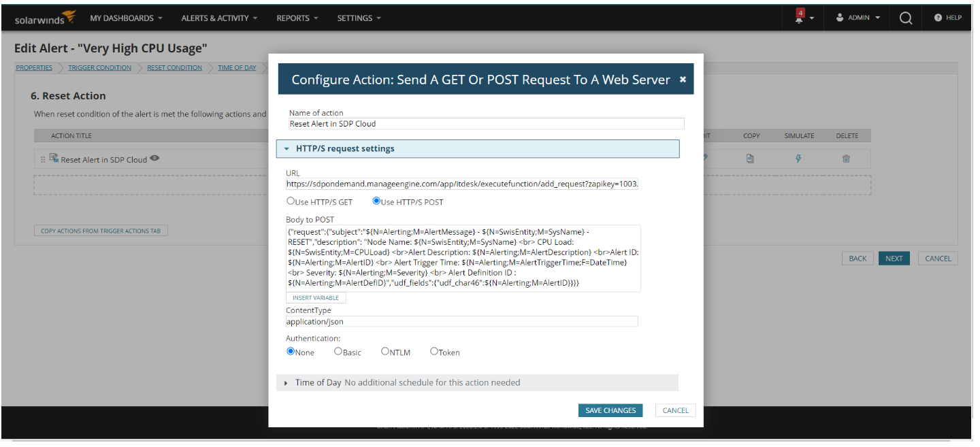Click the delete trash icon
The image size is (980, 447).
coord(846,159)
